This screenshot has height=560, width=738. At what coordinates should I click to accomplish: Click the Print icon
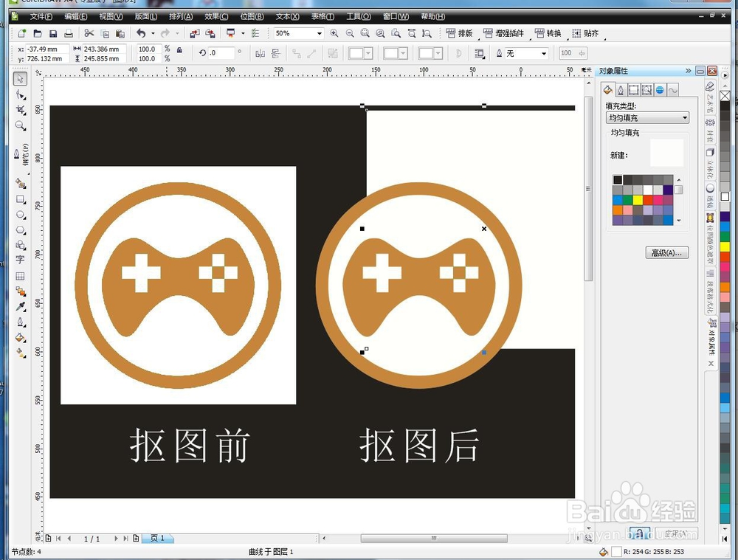click(69, 33)
